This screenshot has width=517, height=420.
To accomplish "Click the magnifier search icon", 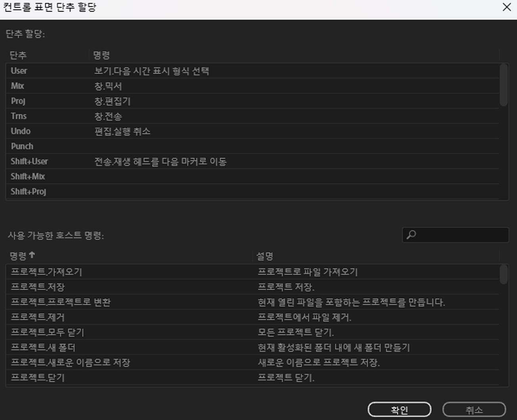I will click(x=411, y=235).
